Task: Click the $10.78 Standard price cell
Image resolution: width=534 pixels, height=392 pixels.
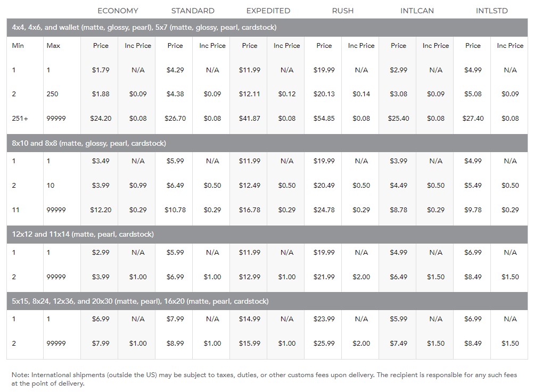Action: pos(175,210)
